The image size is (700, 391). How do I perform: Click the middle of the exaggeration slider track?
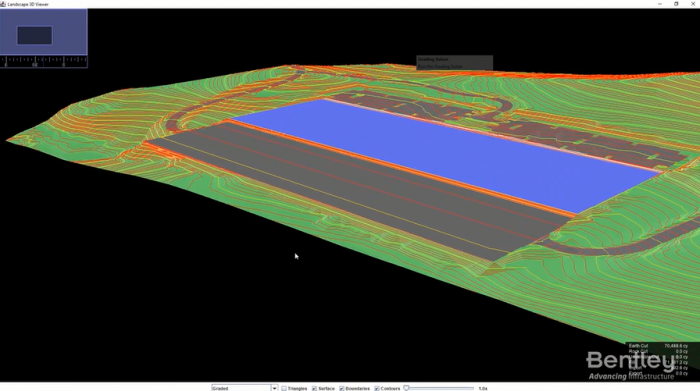coord(439,388)
